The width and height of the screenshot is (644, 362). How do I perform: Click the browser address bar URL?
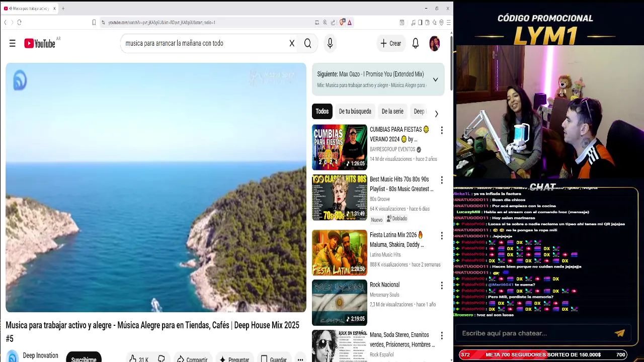coord(162,22)
